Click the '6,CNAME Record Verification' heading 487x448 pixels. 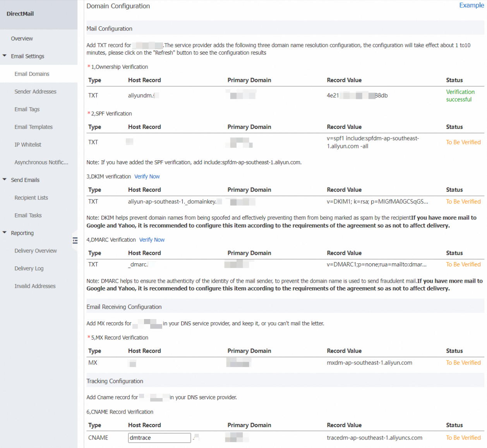tap(120, 412)
